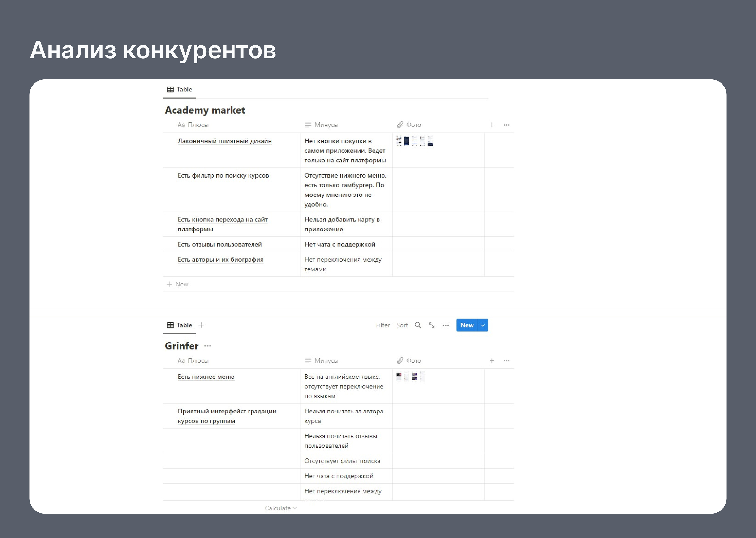
Task: Open the 'Есть нижнее меню' entry
Action: pyautogui.click(x=206, y=377)
